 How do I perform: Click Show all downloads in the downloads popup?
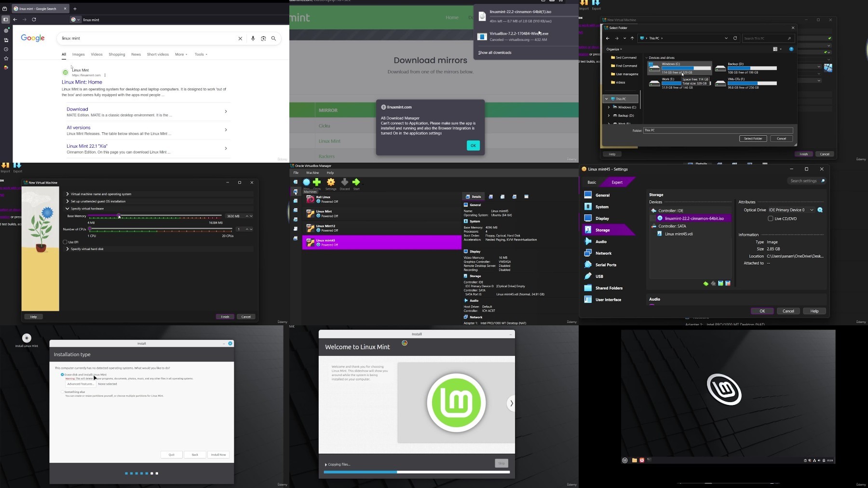coord(495,53)
